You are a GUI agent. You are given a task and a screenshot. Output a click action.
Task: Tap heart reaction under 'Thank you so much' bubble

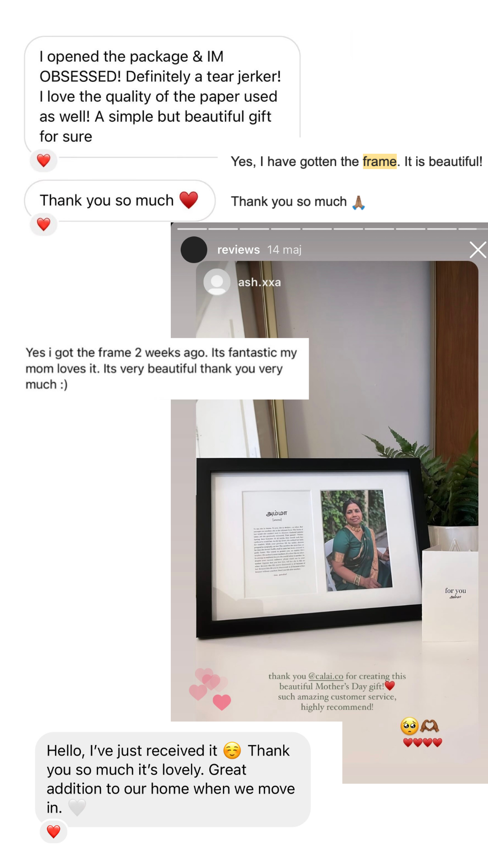[43, 224]
